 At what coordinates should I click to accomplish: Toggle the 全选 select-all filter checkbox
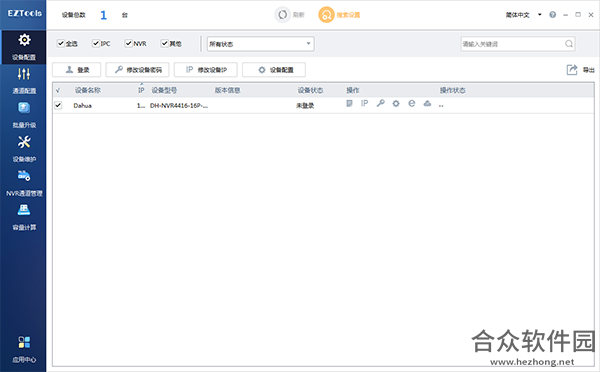pos(60,43)
